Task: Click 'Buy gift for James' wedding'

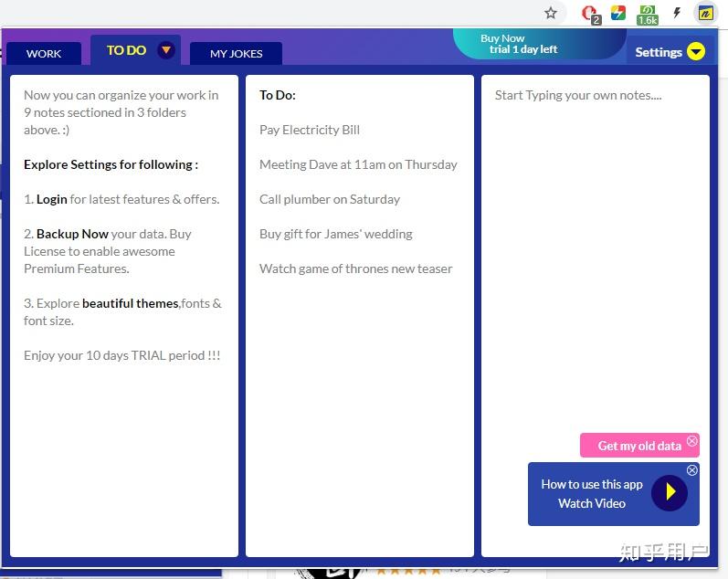Action: pos(335,234)
